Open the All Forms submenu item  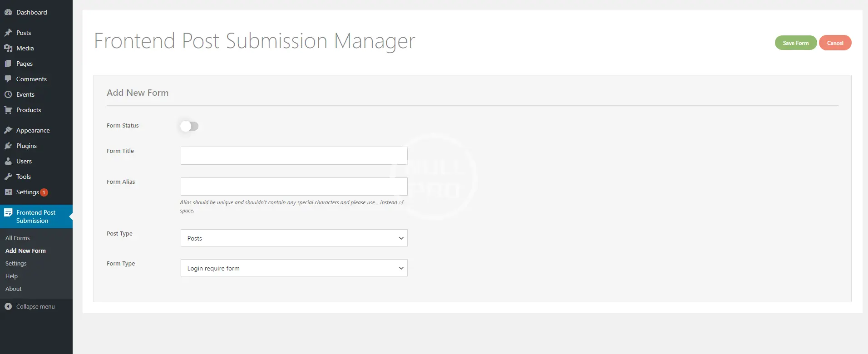(18, 238)
